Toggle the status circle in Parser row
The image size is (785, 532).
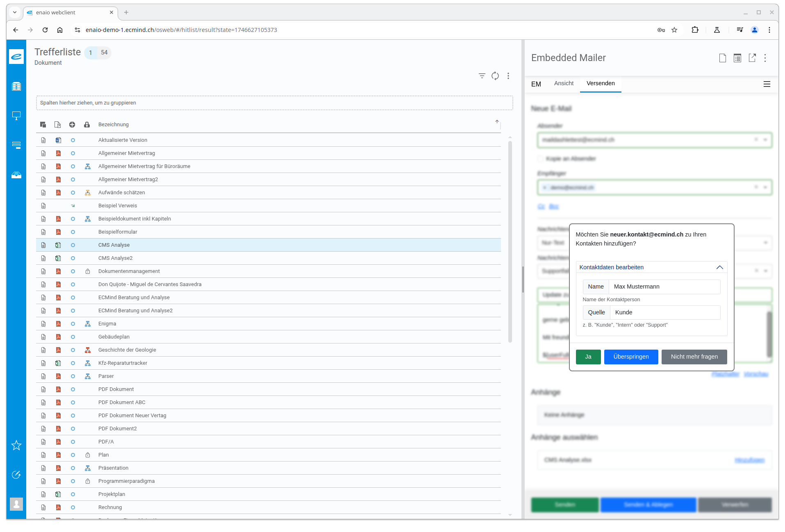[73, 376]
